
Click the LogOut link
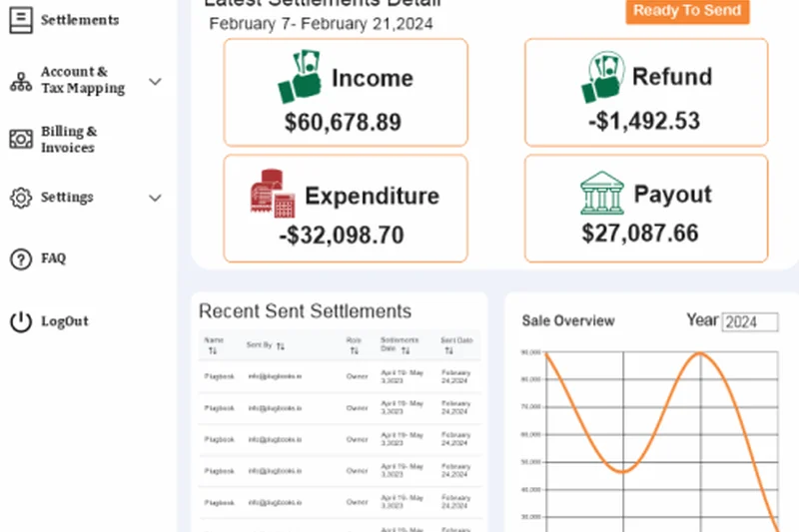(64, 321)
